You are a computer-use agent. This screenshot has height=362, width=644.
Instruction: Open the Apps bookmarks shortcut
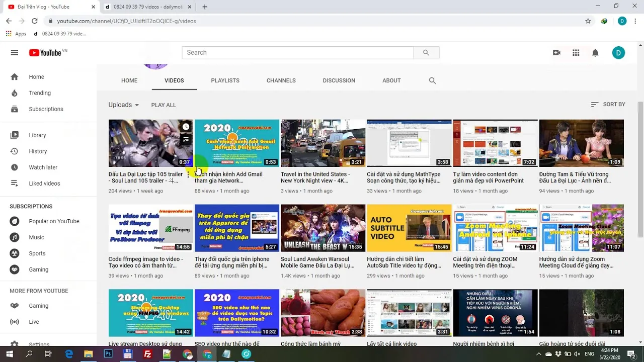point(16,34)
